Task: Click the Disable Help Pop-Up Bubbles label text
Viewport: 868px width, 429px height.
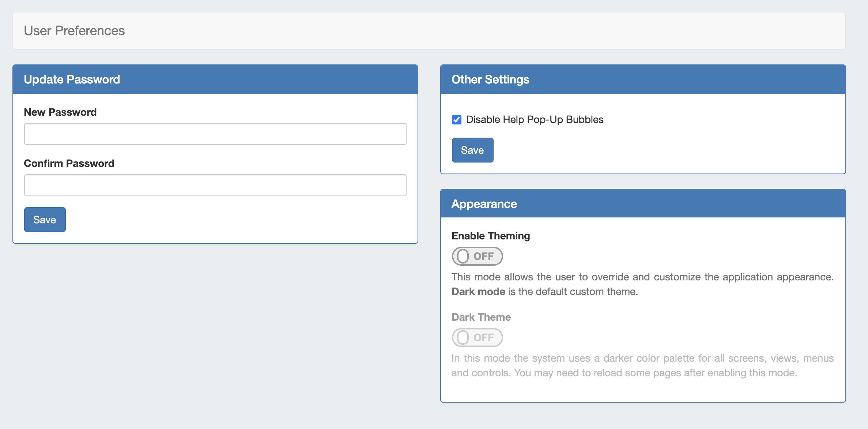Action: pyautogui.click(x=535, y=120)
